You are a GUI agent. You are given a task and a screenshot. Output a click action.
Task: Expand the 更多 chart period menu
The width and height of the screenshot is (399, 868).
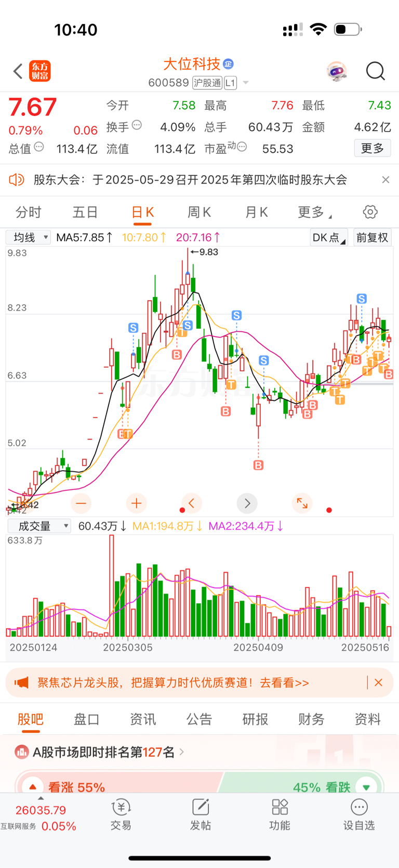click(x=314, y=212)
